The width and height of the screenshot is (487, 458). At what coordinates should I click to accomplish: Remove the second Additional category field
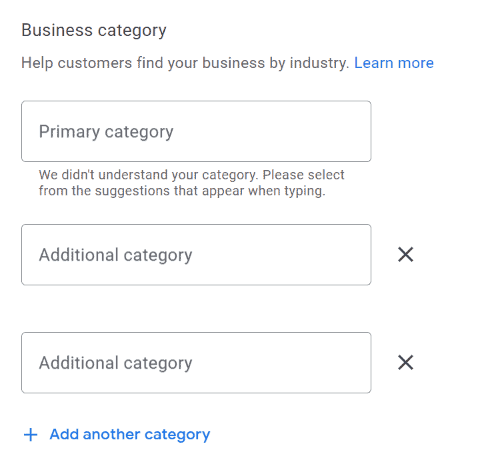tap(405, 362)
